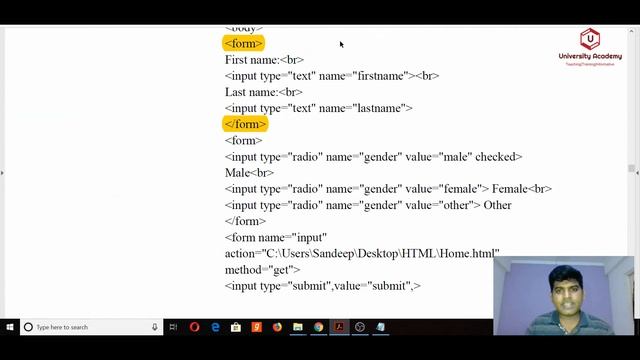Open the round gray app icon after Acrobat

[x=360, y=327]
